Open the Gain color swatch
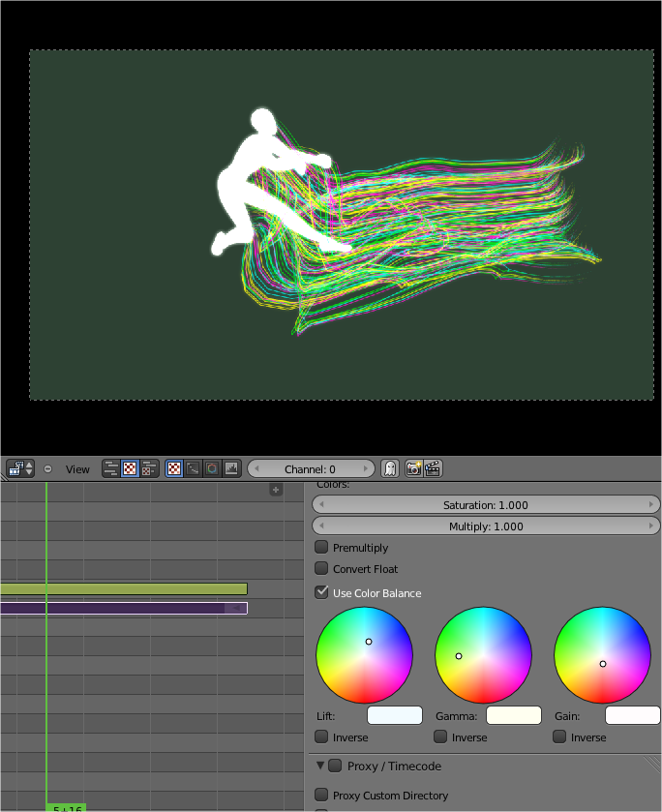Viewport: 662px width, 812px height. tap(632, 715)
